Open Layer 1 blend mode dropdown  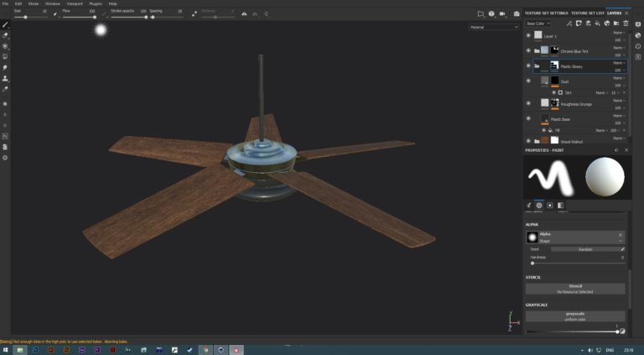[619, 33]
